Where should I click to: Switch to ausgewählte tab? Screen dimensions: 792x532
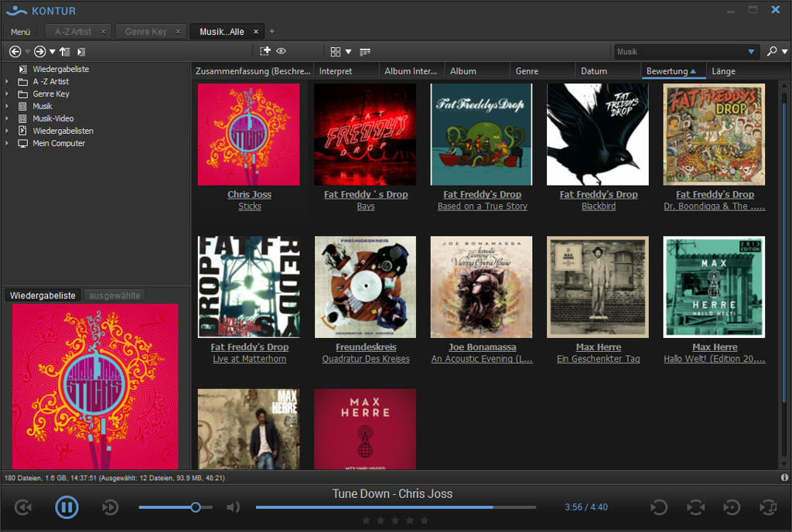(x=114, y=295)
